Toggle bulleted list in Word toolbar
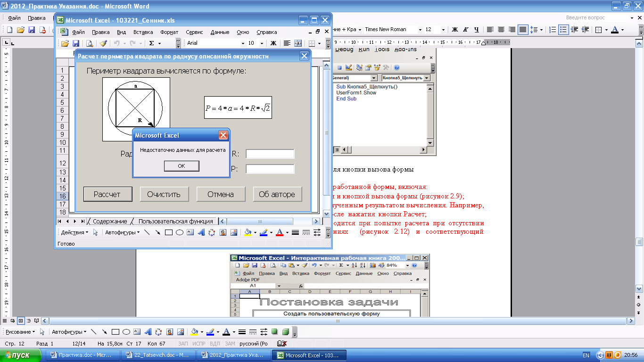The image size is (644, 362). 563,29
